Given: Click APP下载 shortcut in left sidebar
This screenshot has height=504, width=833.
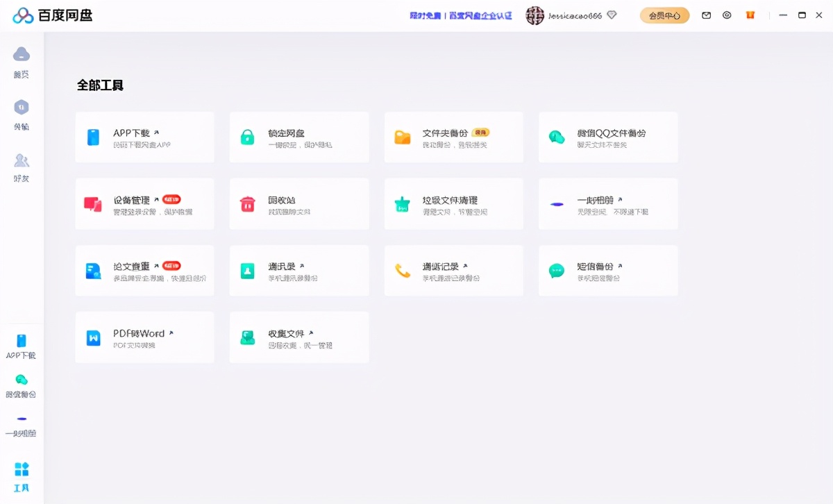Looking at the screenshot, I should [x=22, y=346].
